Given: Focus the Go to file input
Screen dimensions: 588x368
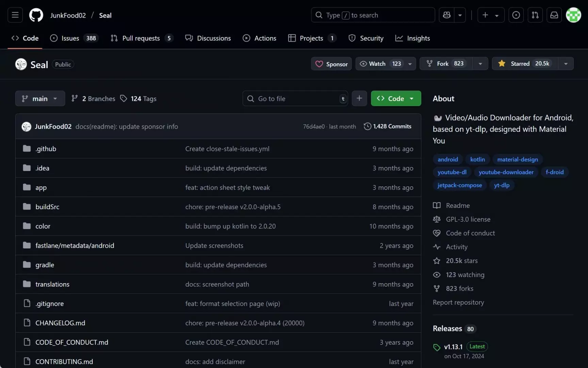Looking at the screenshot, I should click(295, 98).
